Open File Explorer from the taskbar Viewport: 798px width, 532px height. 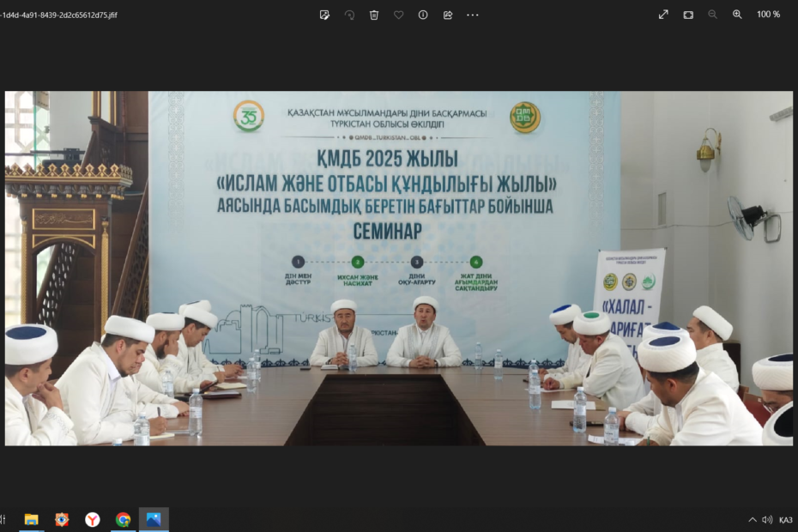(31, 519)
